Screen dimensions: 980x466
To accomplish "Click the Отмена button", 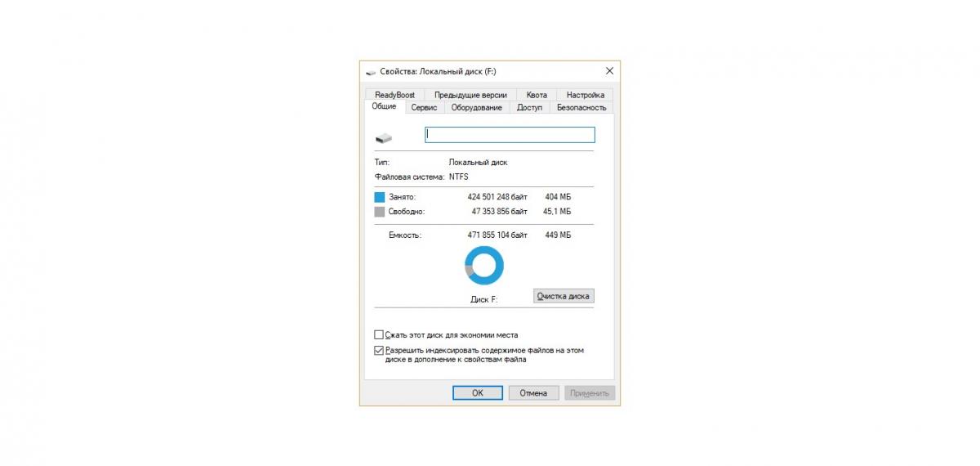I will (x=533, y=392).
